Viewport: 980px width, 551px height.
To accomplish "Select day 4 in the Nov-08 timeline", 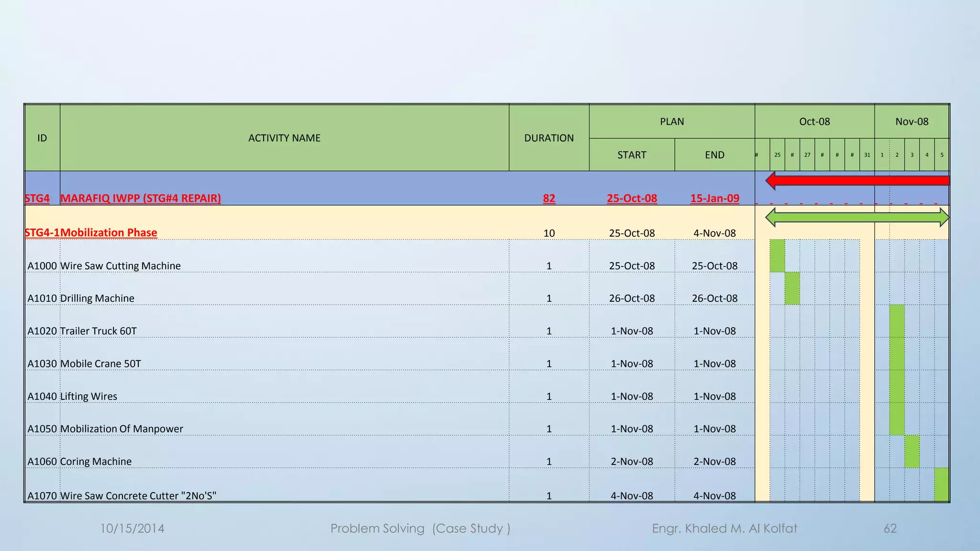I will pos(927,155).
